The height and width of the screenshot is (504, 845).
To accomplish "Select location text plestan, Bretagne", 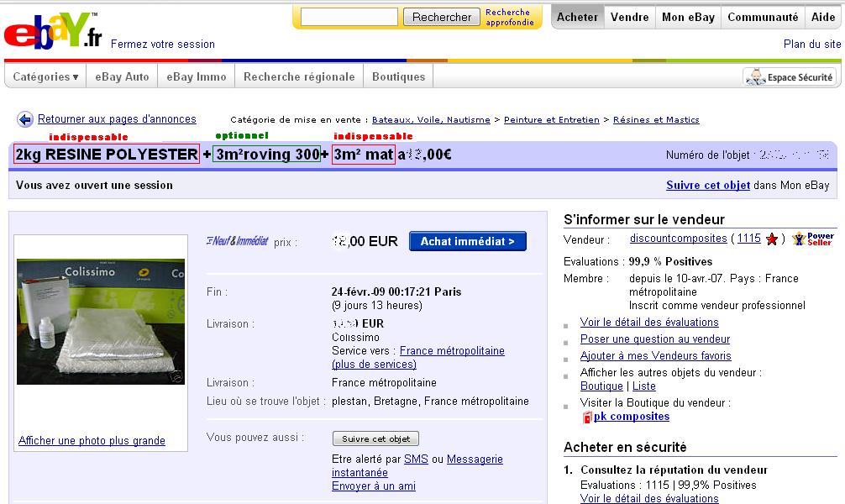I will coord(375,401).
